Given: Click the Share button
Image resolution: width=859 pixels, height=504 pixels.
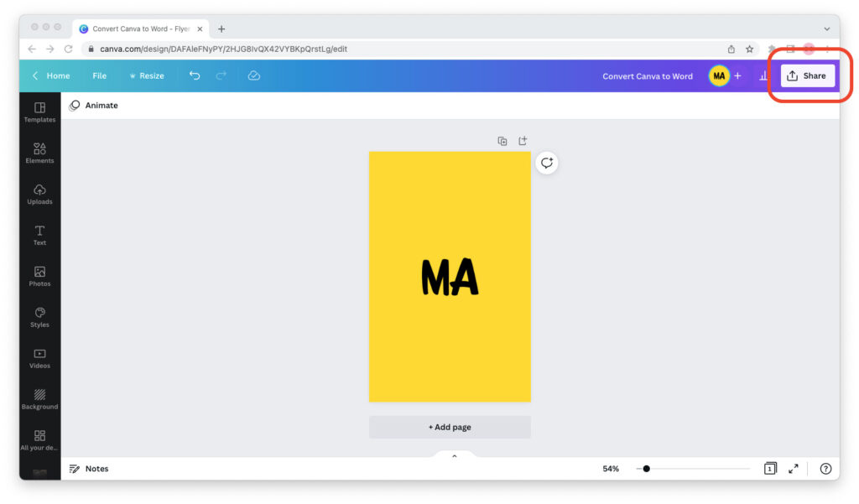Looking at the screenshot, I should 808,75.
